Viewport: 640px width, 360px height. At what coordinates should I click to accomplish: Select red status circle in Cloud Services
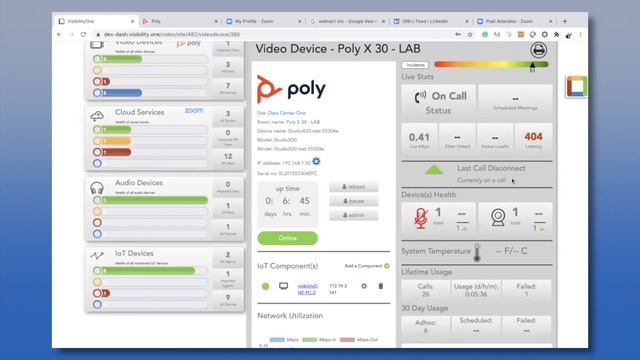tap(97, 152)
